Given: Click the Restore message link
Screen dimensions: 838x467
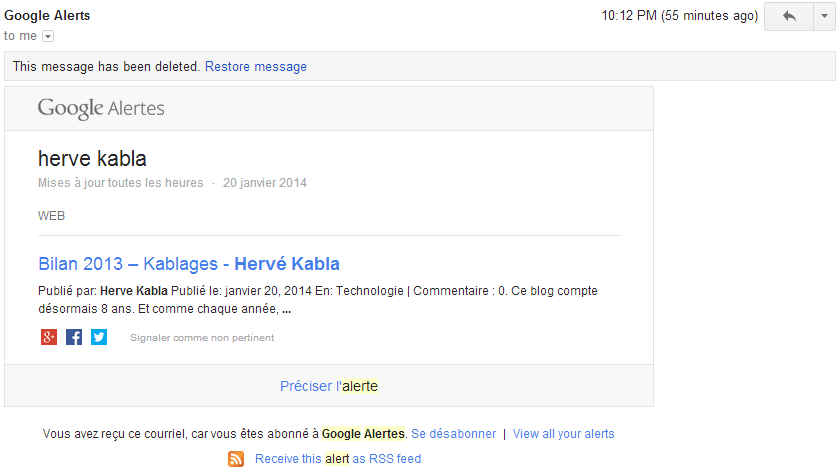Looking at the screenshot, I should click(255, 67).
